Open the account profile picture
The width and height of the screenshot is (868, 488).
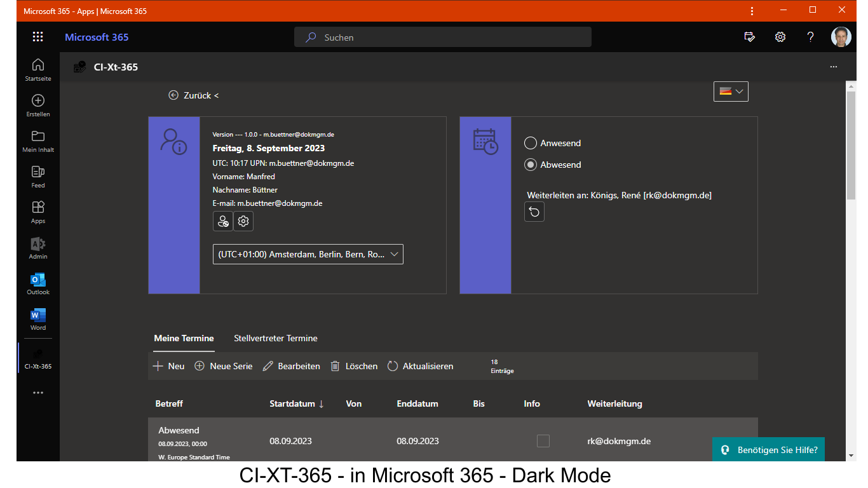841,37
